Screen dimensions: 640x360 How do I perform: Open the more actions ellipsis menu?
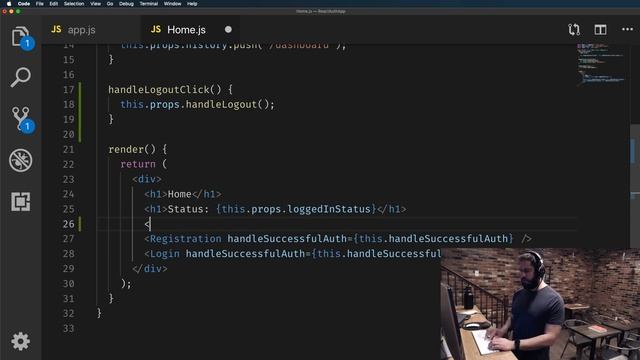(x=627, y=29)
